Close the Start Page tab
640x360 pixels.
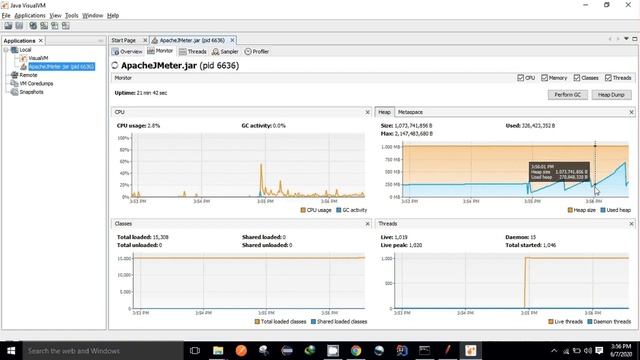(144, 40)
